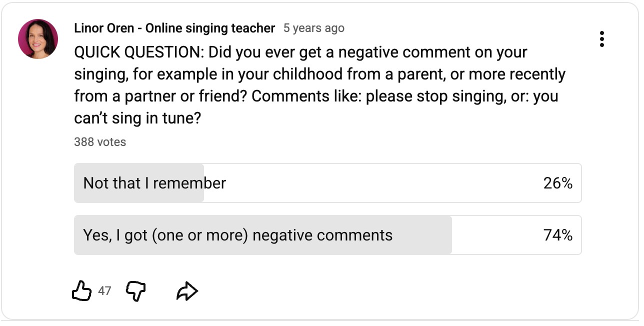Viewport: 644px width, 326px height.
Task: Click the 26% result percentage
Action: point(557,183)
